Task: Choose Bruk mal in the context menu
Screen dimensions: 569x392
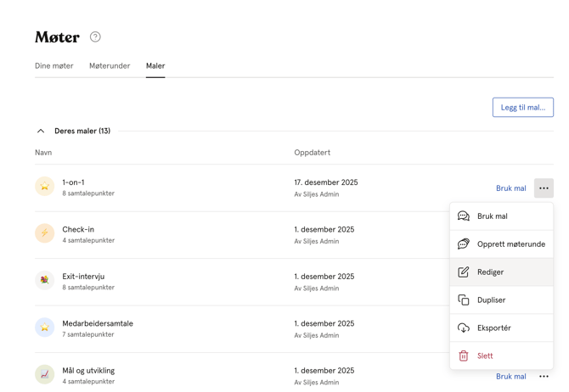Action: click(x=502, y=216)
